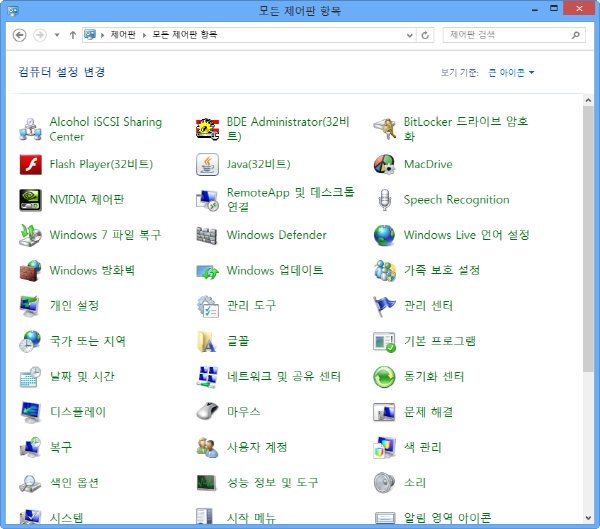Open the troubleshooting (문제 해결) icon

click(x=385, y=412)
